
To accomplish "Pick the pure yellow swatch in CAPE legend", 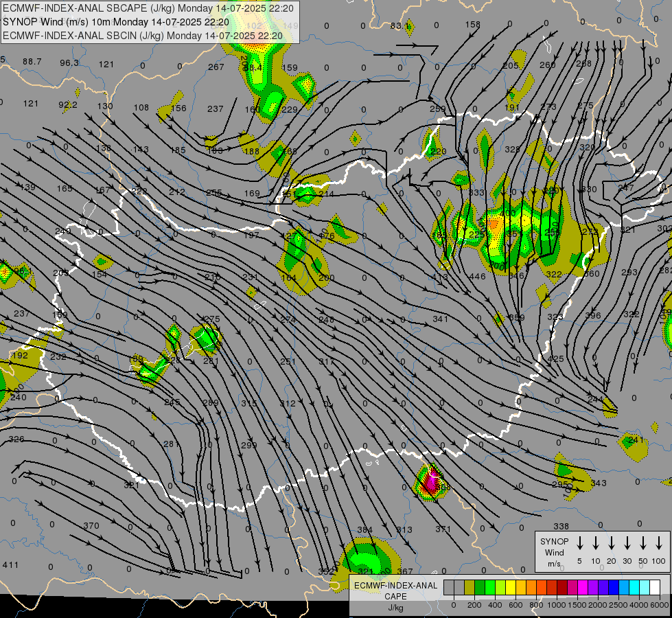I will pos(511,587).
